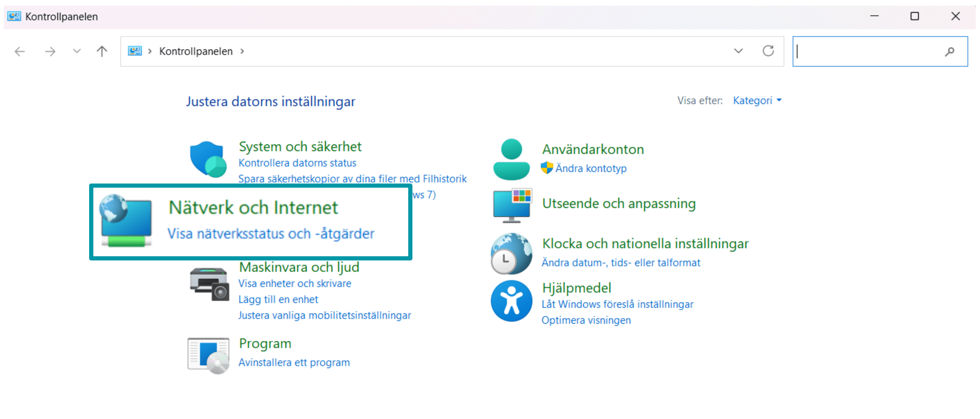This screenshot has height=419, width=980.
Task: Expand the recent locations chevron
Action: pos(77,51)
